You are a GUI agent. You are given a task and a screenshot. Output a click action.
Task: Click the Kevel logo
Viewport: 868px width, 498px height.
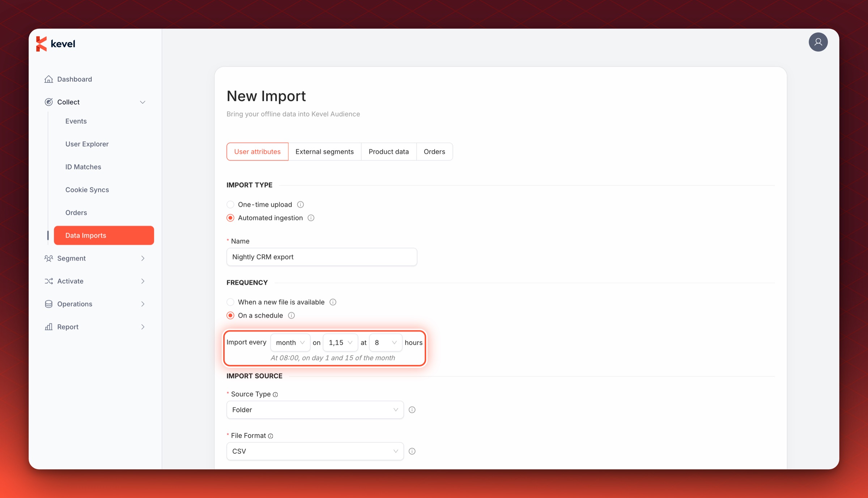tap(55, 44)
